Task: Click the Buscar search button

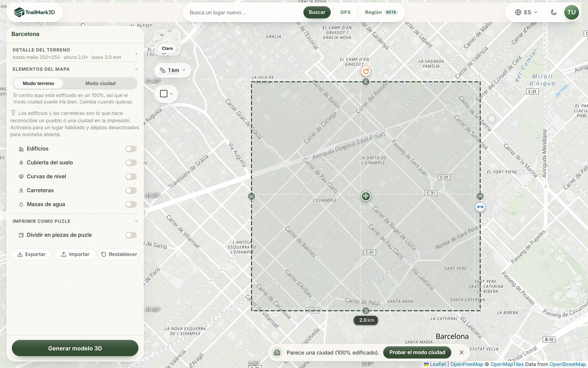Action: pos(317,12)
